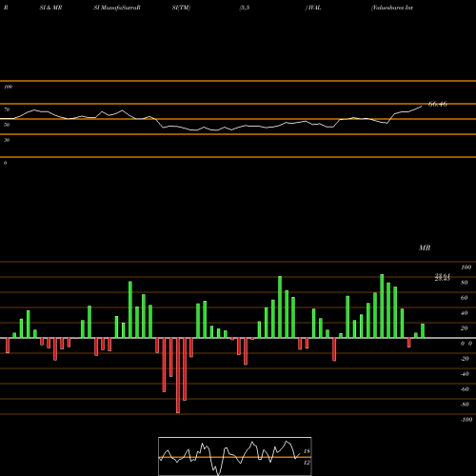
Task: Click the 'SI MunafaSutraR' header label
Action: [x=117, y=8]
